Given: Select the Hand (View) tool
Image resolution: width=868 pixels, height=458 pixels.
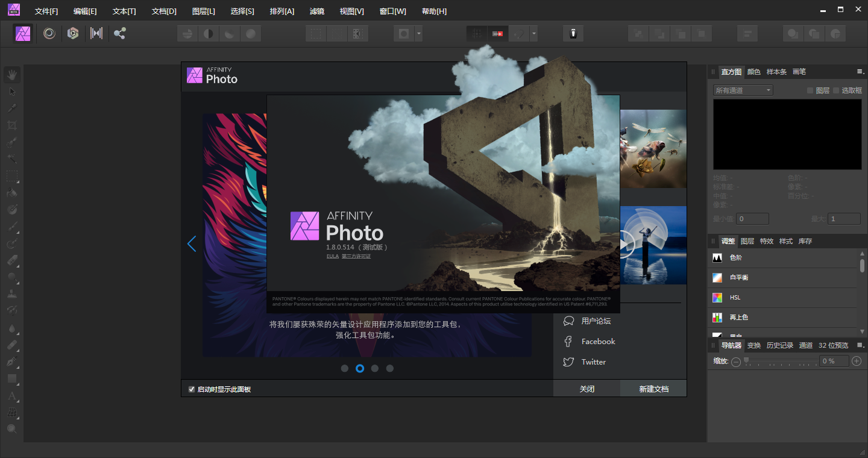Looking at the screenshot, I should (12, 75).
